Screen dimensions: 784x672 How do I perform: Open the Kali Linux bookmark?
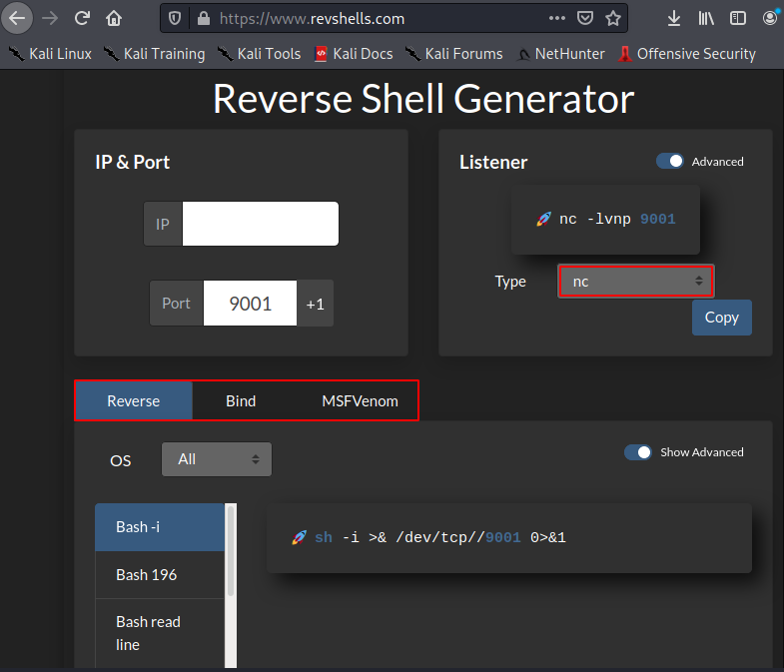click(x=51, y=54)
